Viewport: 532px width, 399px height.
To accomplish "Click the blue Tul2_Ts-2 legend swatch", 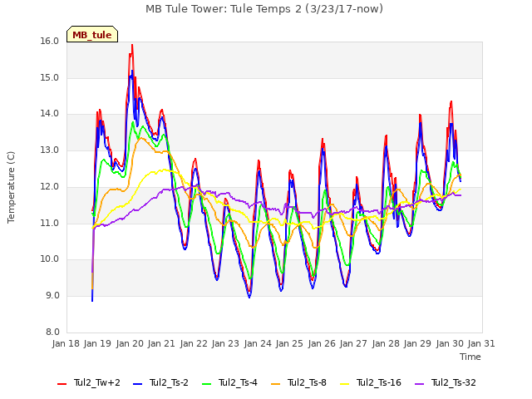I will (137, 384).
